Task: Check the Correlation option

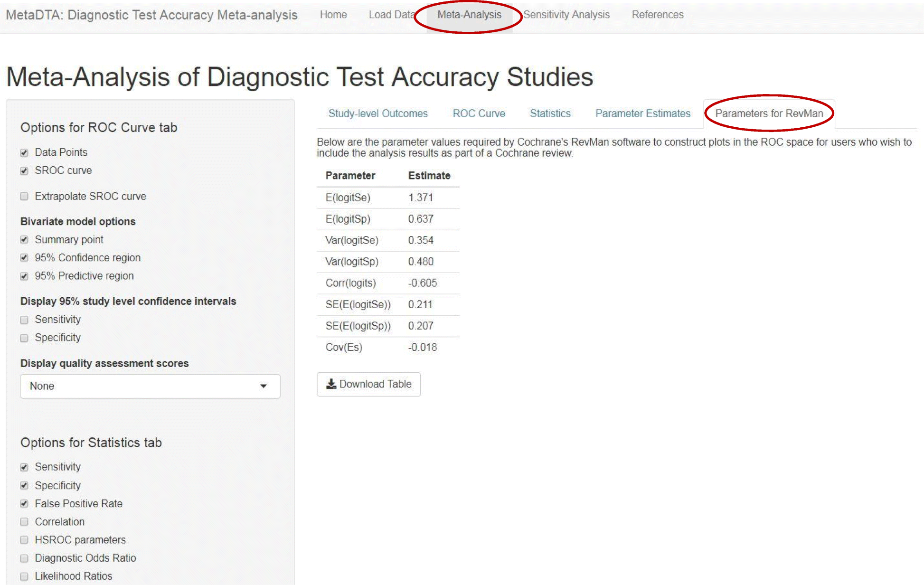Action: 24,522
